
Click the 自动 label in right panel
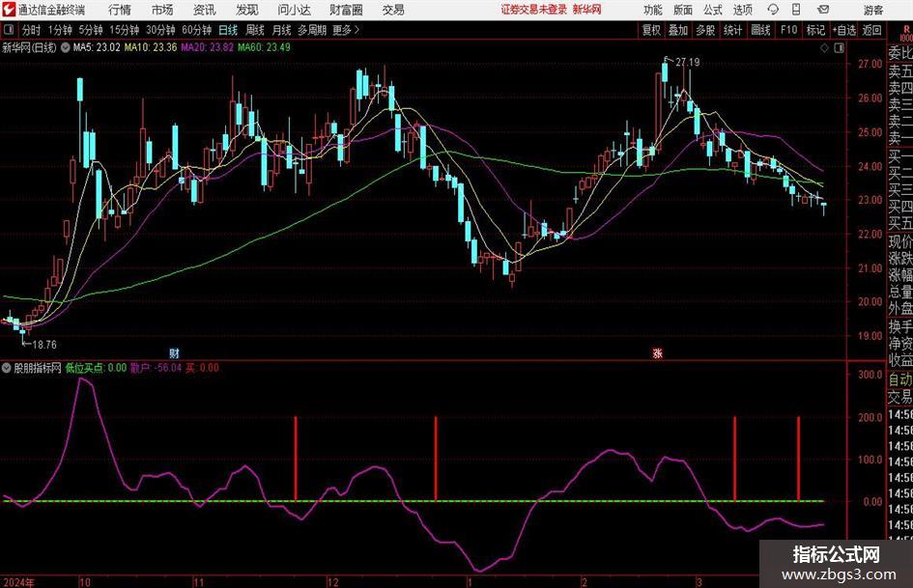coord(899,379)
